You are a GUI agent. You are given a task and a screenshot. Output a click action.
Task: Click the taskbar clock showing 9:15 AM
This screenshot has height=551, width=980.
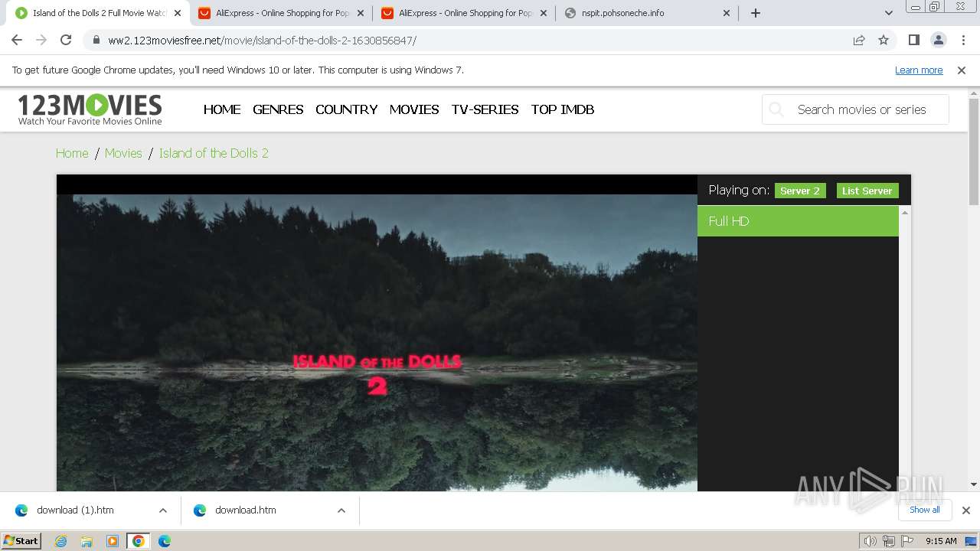coord(941,541)
